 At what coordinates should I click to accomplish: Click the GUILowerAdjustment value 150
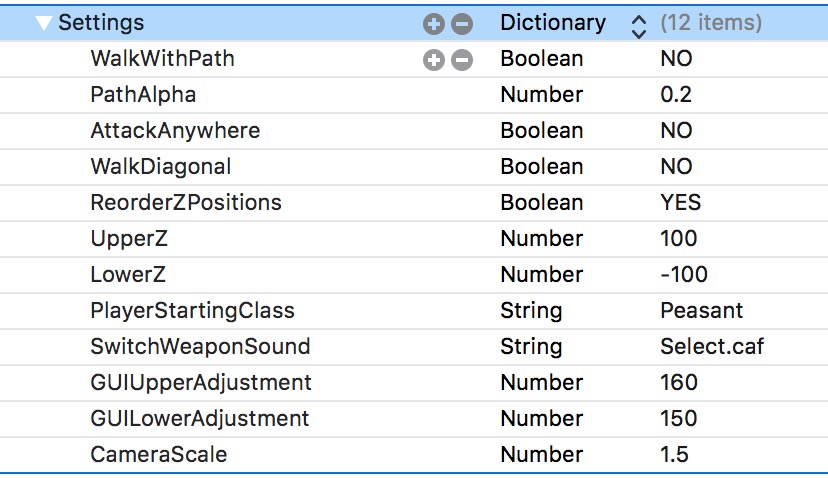click(679, 419)
